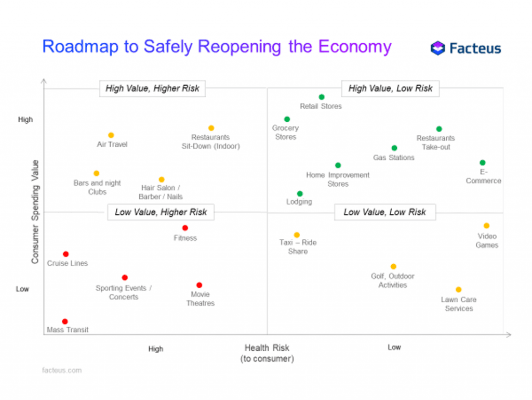Click the chart title text
This screenshot has width=532, height=400.
[x=217, y=46]
